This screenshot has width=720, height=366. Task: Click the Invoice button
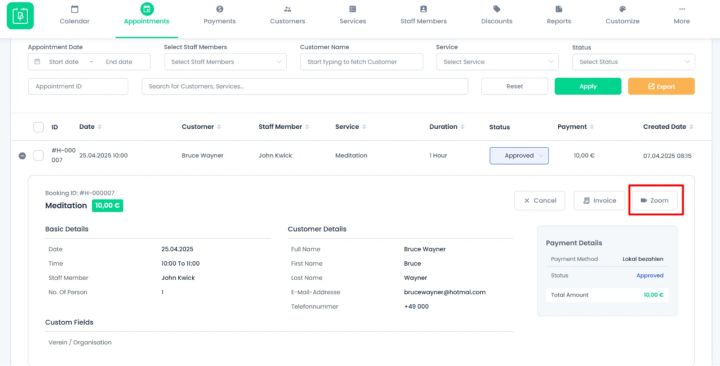coord(599,201)
